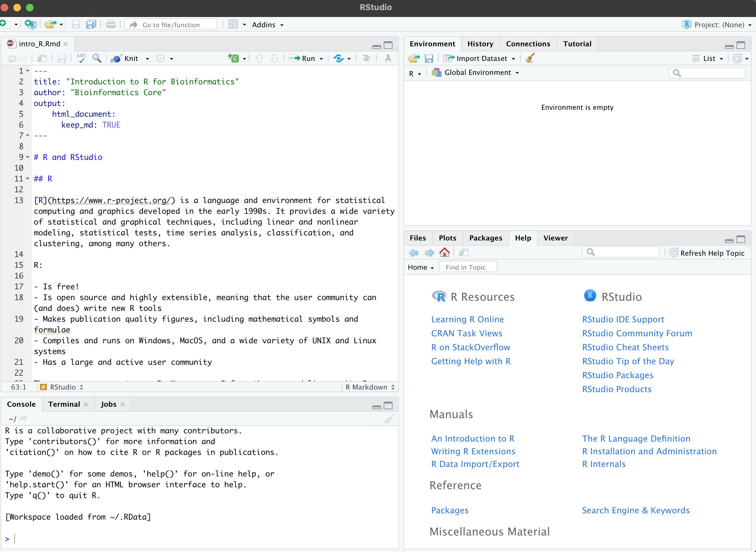
Task: Click the clear console broom icon
Action: [x=389, y=418]
